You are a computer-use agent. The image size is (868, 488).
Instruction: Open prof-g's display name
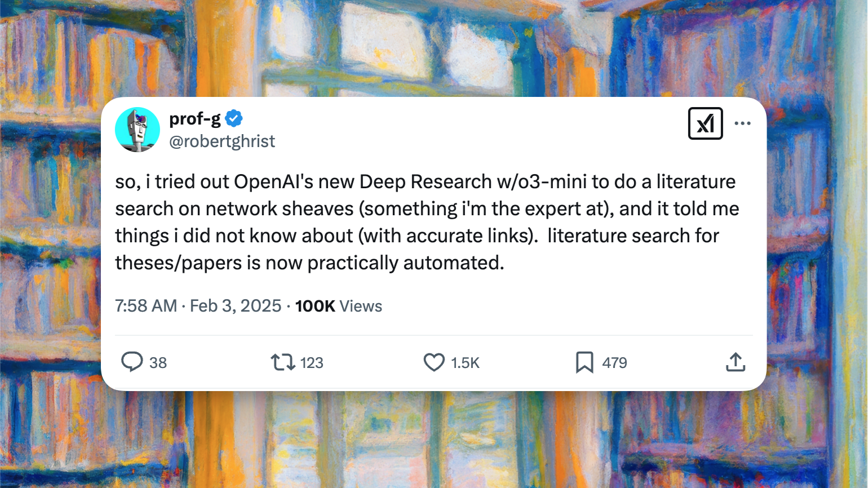tap(194, 118)
